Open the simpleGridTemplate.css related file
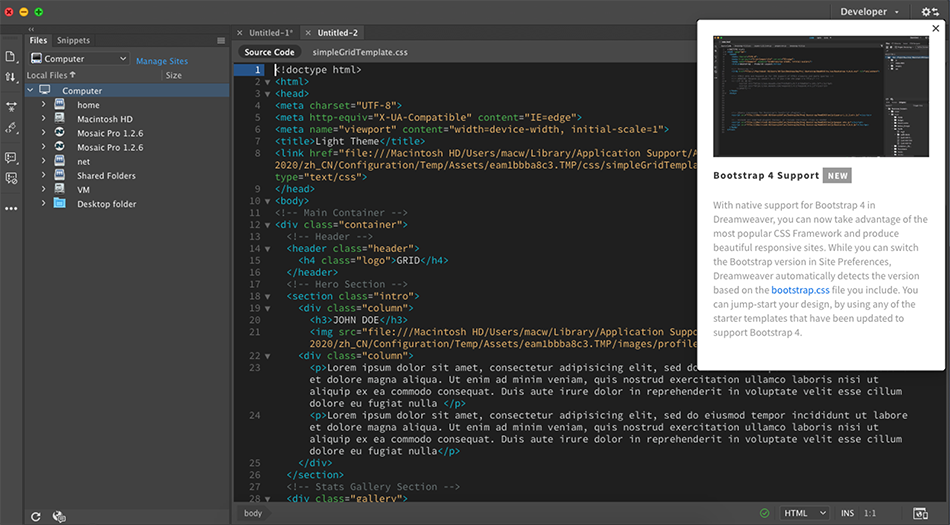This screenshot has width=950, height=525. tap(360, 52)
